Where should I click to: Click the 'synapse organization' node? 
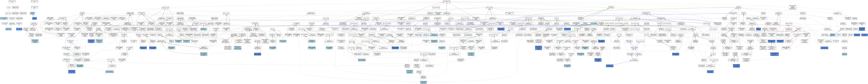[427, 29]
